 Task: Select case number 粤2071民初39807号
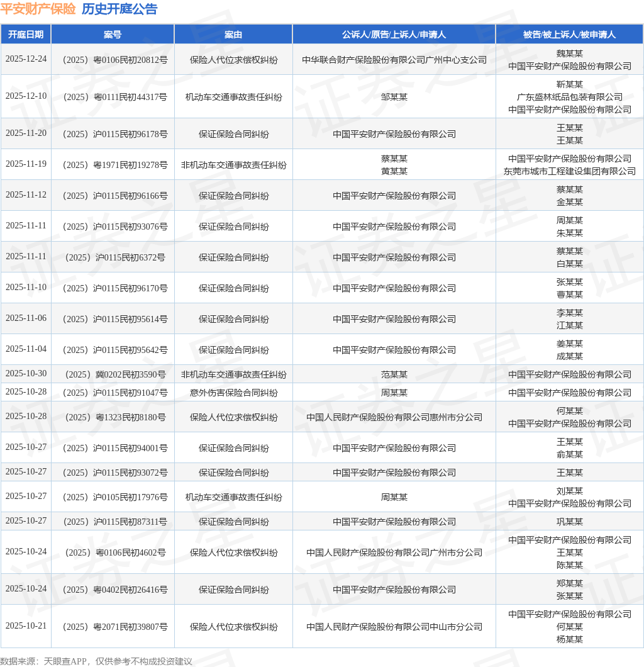(115, 627)
